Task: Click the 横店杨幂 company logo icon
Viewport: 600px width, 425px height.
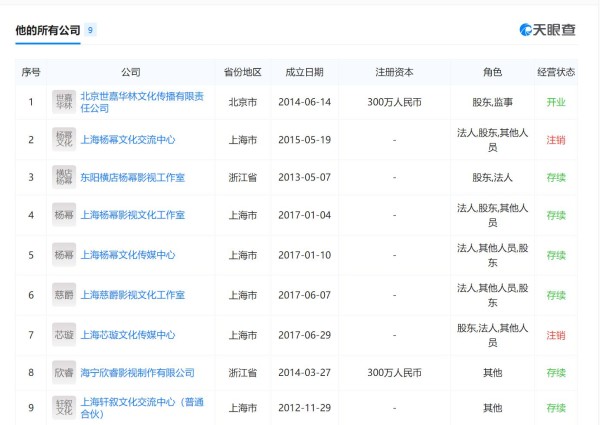Action: (64, 177)
